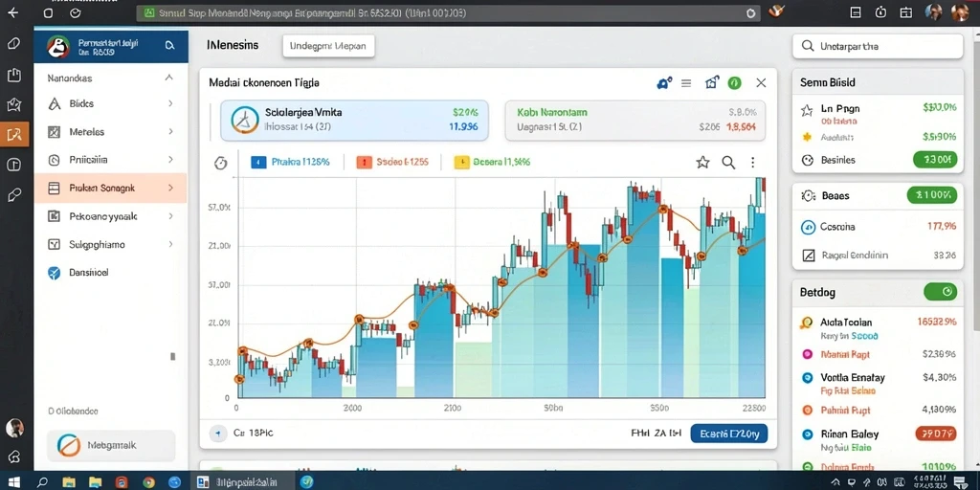Toggle the yellow Becera series legend
Screen dimensions: 980x490
pyautogui.click(x=492, y=163)
